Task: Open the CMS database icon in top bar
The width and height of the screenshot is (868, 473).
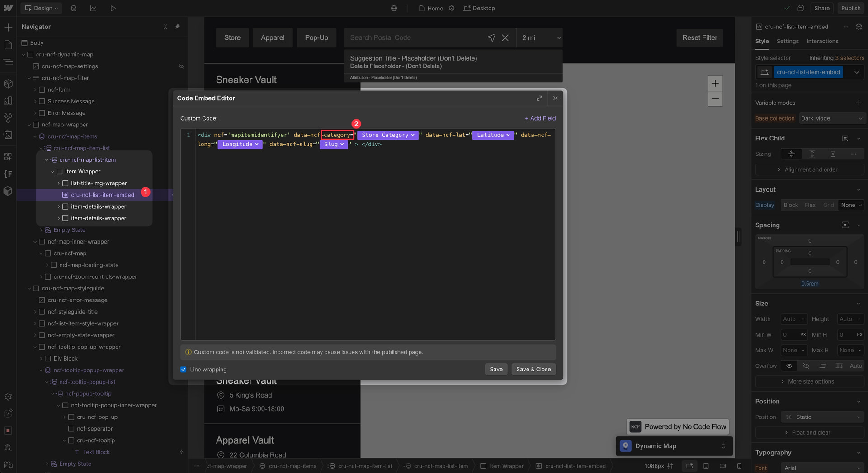Action: click(x=74, y=8)
